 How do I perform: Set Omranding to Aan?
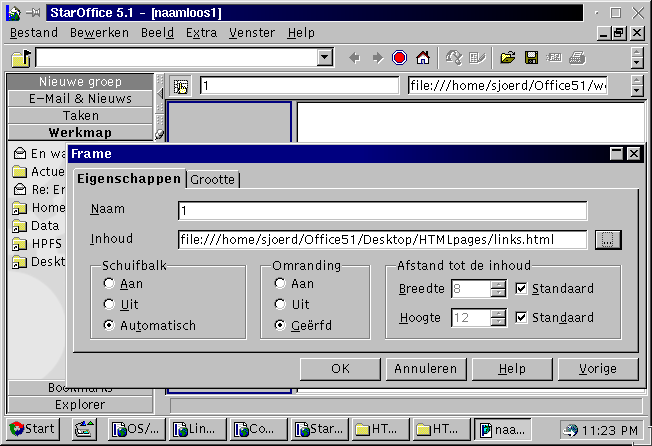[280, 283]
